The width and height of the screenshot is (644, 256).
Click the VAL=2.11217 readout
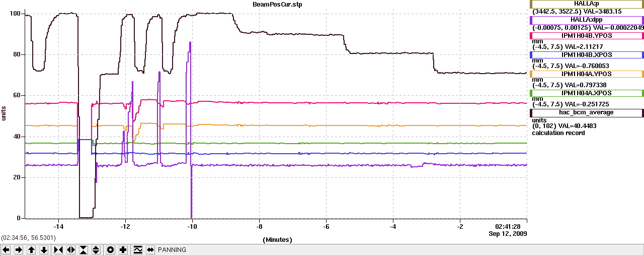click(584, 46)
